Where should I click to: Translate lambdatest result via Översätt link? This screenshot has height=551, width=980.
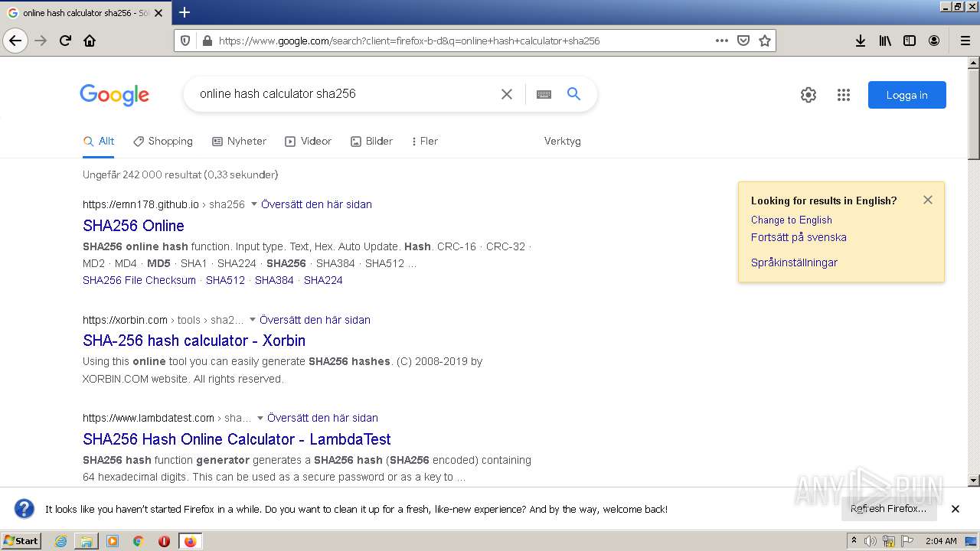tap(322, 418)
